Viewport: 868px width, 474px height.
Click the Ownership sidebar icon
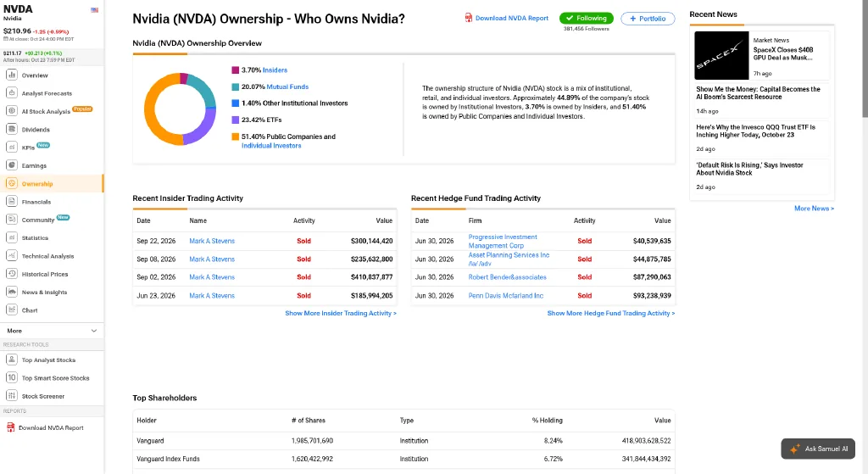tap(12, 183)
